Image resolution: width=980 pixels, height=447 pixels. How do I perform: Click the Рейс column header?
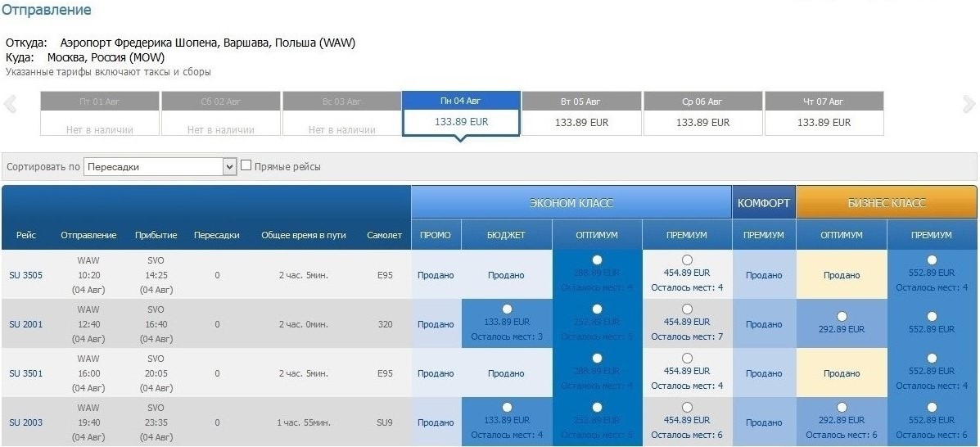(x=25, y=236)
